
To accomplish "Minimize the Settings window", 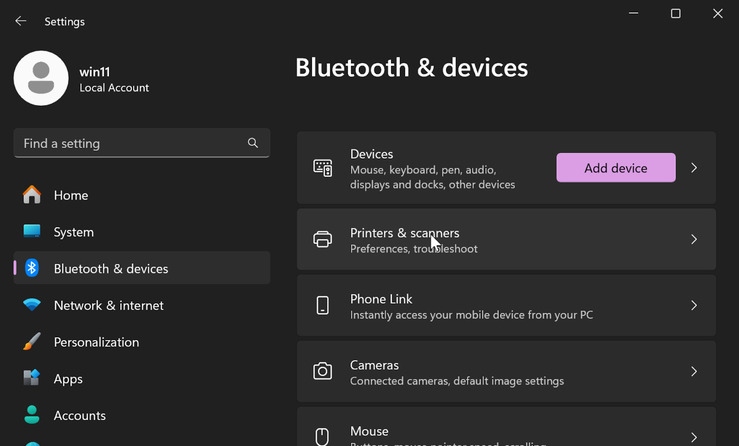I will 633,13.
